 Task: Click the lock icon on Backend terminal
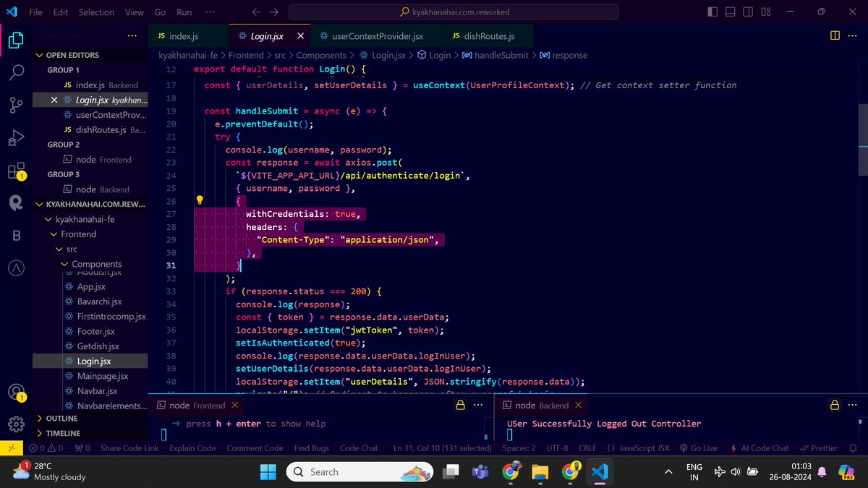pos(834,406)
